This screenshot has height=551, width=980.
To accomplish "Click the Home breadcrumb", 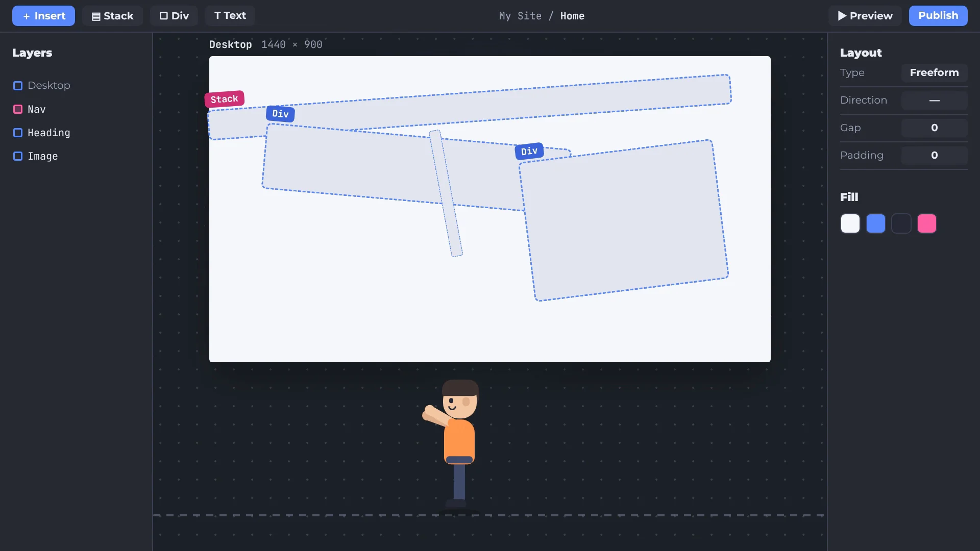I will click(572, 16).
